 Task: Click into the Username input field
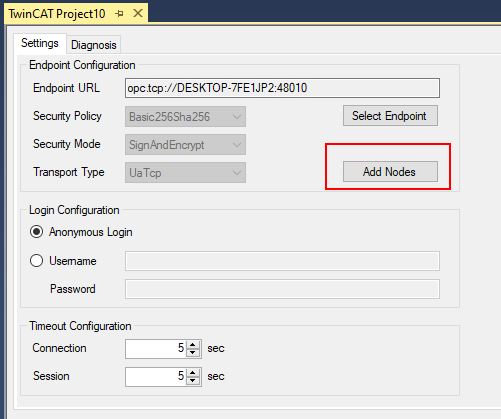[x=282, y=261]
